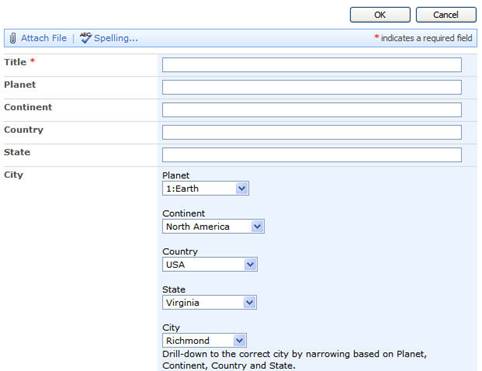Image resolution: width=482 pixels, height=371 pixels.
Task: Click the 'indicates a required field' note
Action: (x=423, y=38)
